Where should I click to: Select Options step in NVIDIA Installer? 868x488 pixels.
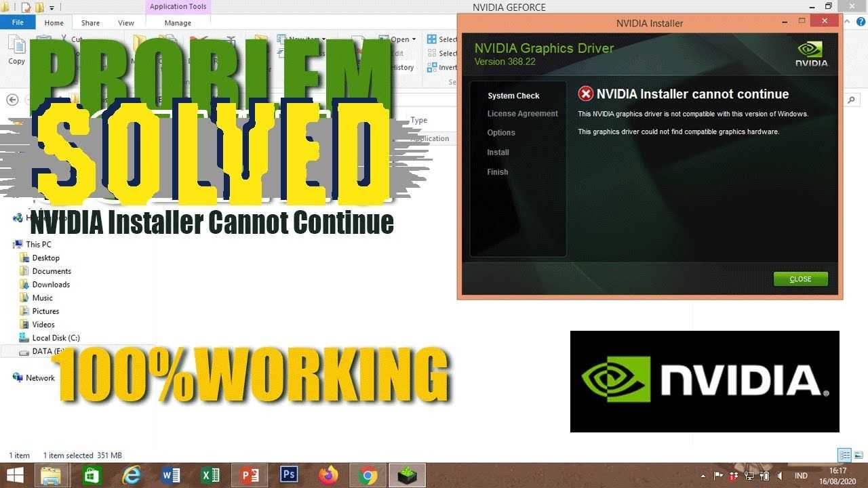click(501, 133)
